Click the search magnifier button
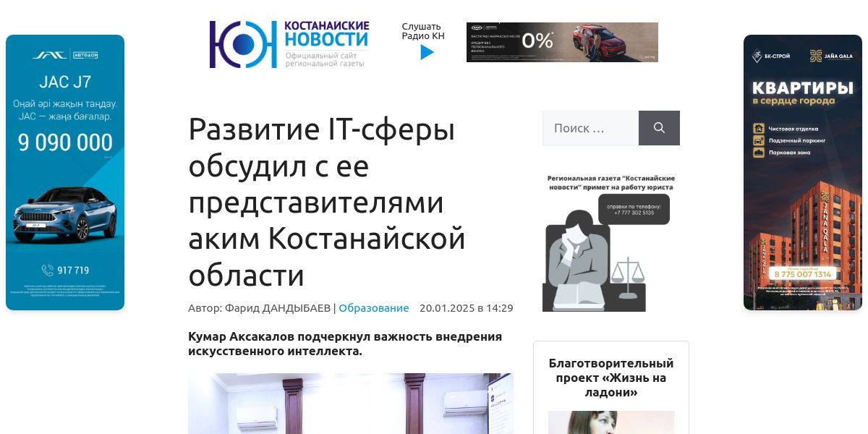This screenshot has width=868, height=434. (659, 128)
